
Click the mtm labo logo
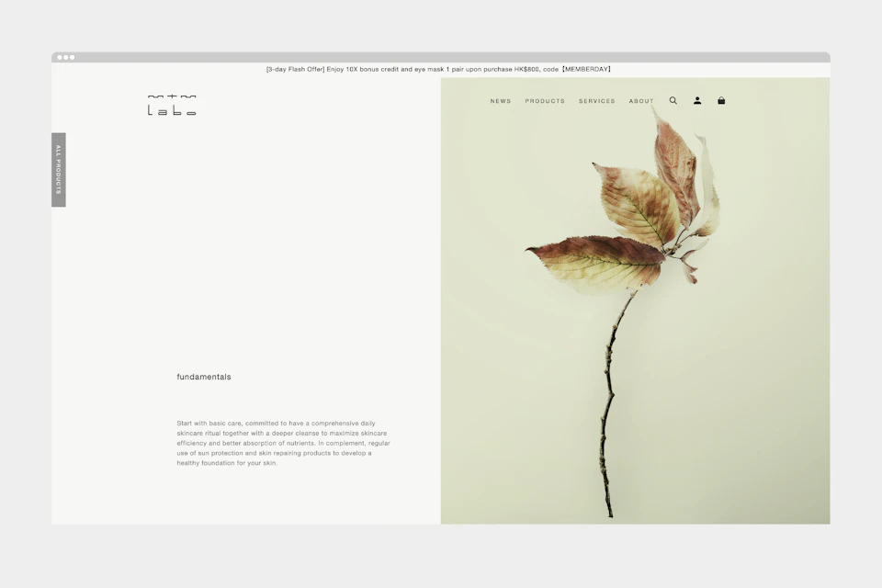click(x=172, y=105)
